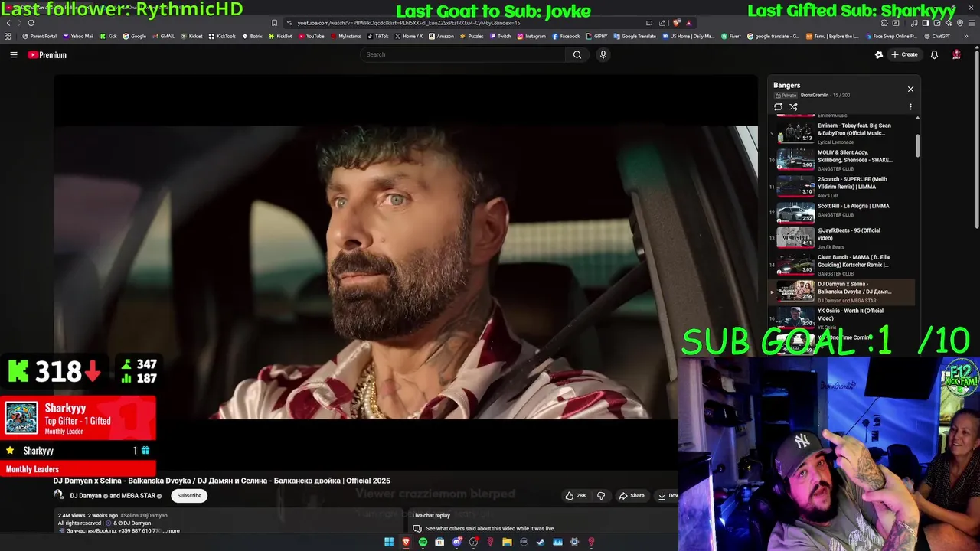Open Steam from the taskbar
The height and width of the screenshot is (551, 980).
pos(541,543)
